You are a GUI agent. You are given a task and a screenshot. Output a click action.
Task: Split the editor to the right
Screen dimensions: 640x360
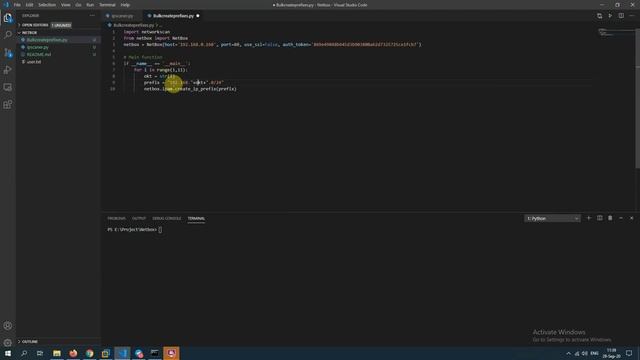pyautogui.click(x=621, y=16)
